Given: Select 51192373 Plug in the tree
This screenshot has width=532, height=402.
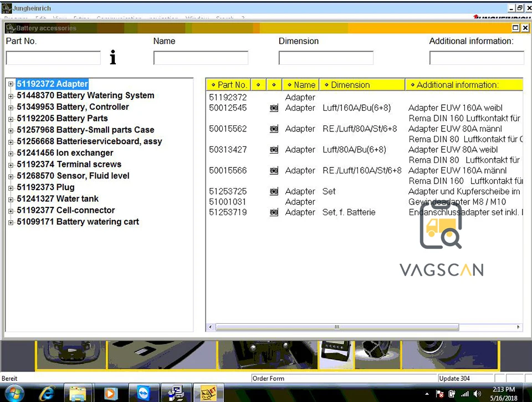Looking at the screenshot, I should (45, 187).
